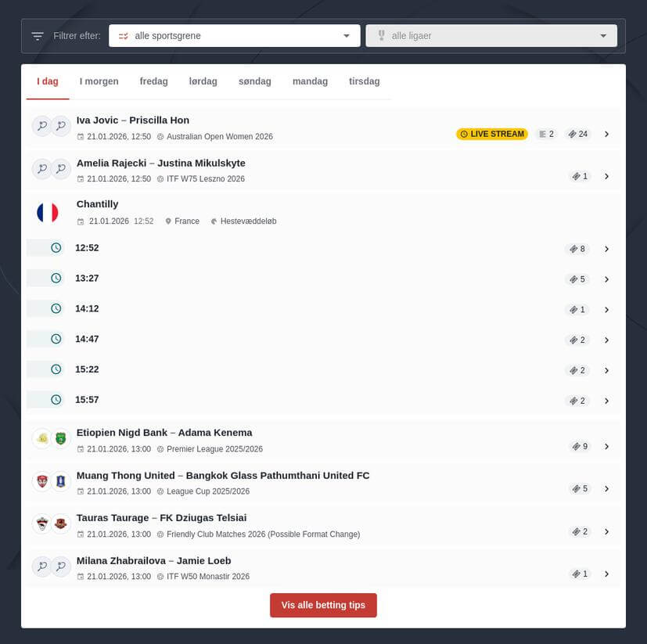This screenshot has height=644, width=647.
Task: Open the 'alle sportsgrene' dropdown
Action: [x=234, y=35]
